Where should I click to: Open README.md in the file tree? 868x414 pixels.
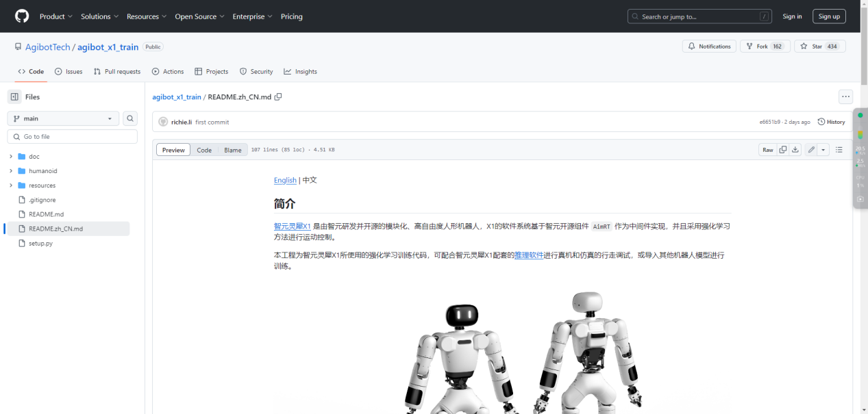click(46, 214)
